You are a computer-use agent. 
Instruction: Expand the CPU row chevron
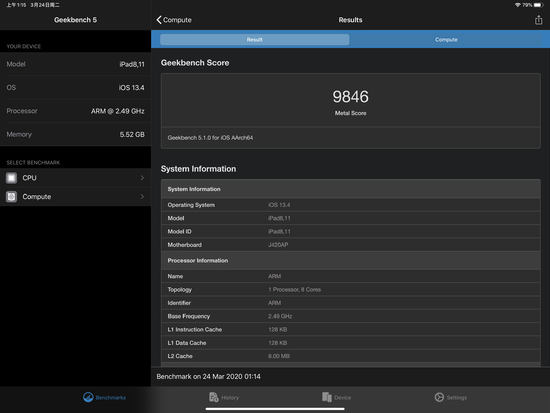click(x=142, y=178)
